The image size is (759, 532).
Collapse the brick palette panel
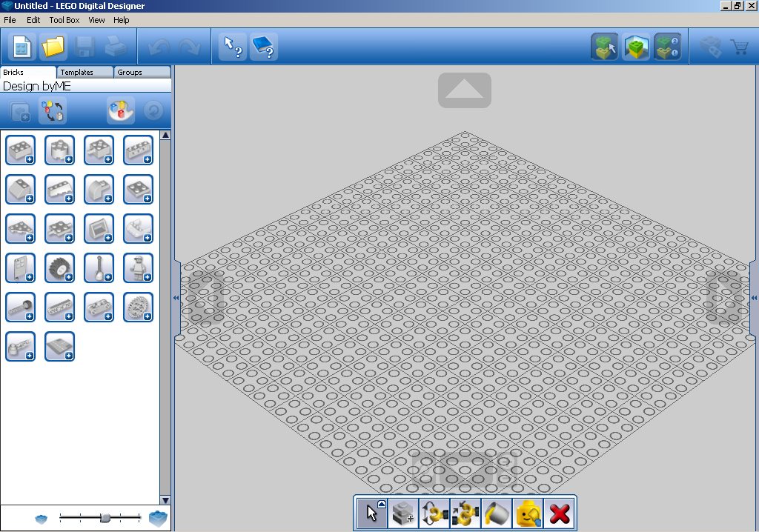point(176,298)
